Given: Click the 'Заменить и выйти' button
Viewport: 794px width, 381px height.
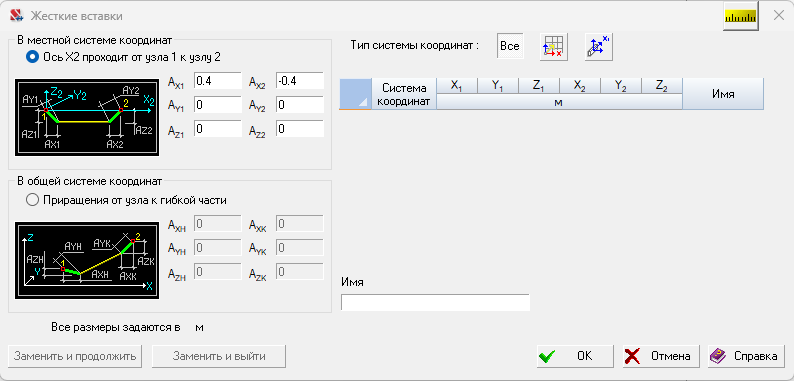Looking at the screenshot, I should click(219, 356).
